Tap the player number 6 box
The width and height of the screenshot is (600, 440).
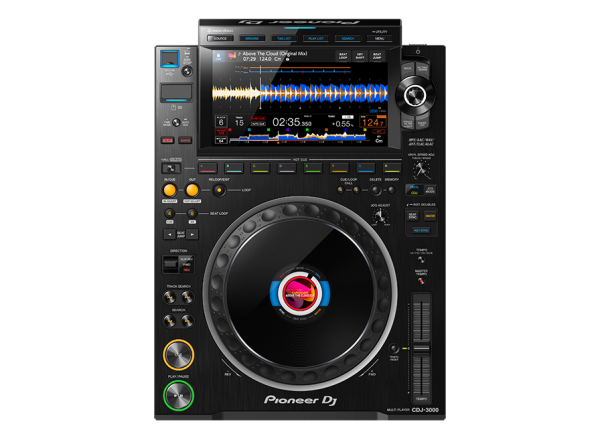pos(221,122)
